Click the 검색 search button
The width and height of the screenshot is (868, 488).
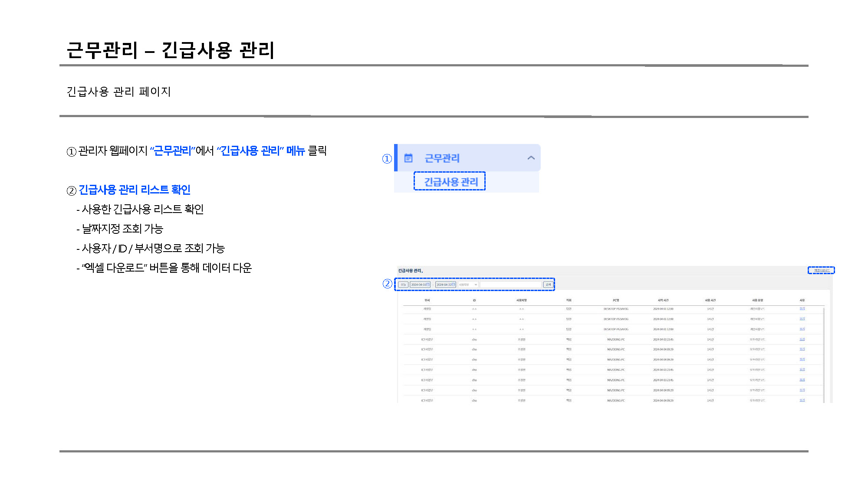coord(548,285)
